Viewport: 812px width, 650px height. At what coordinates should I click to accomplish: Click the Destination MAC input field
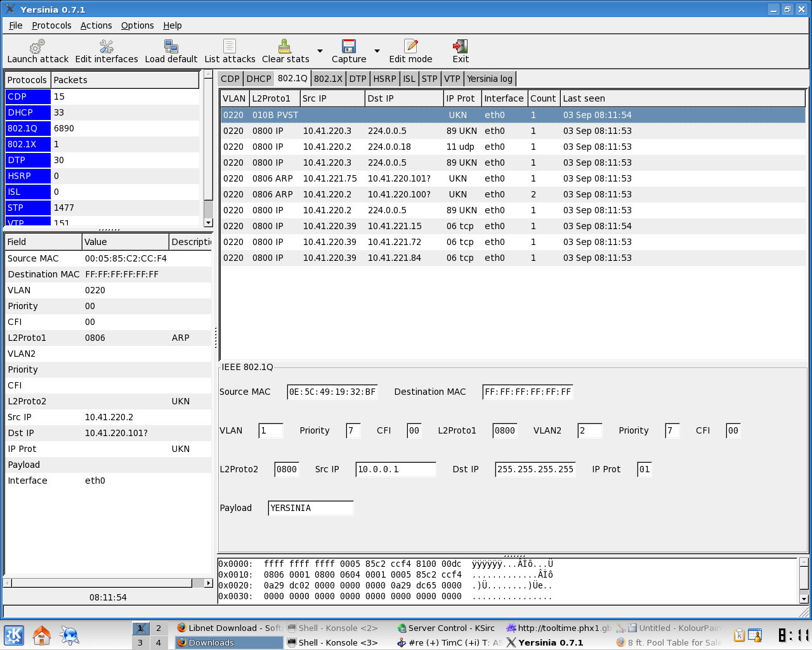(528, 392)
